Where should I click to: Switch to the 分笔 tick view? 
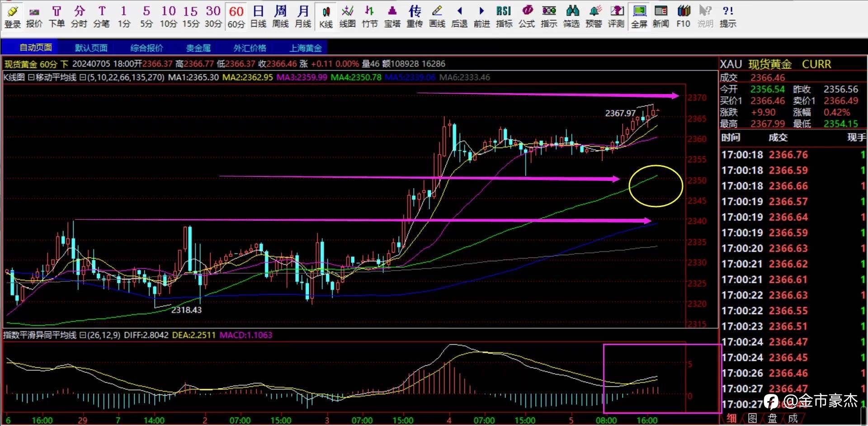point(101,17)
